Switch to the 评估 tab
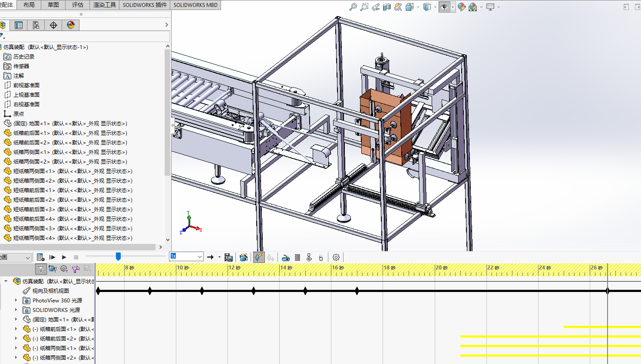641x364 pixels. pos(78,5)
